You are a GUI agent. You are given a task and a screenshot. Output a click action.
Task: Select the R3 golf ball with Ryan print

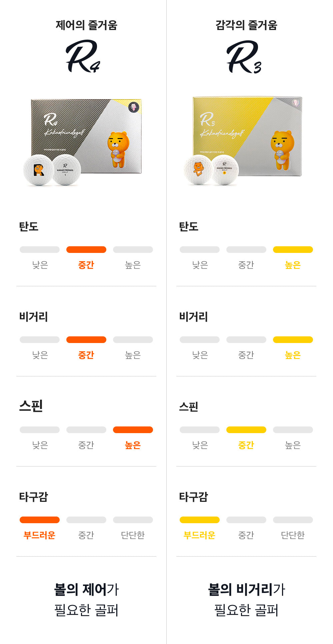click(x=198, y=169)
